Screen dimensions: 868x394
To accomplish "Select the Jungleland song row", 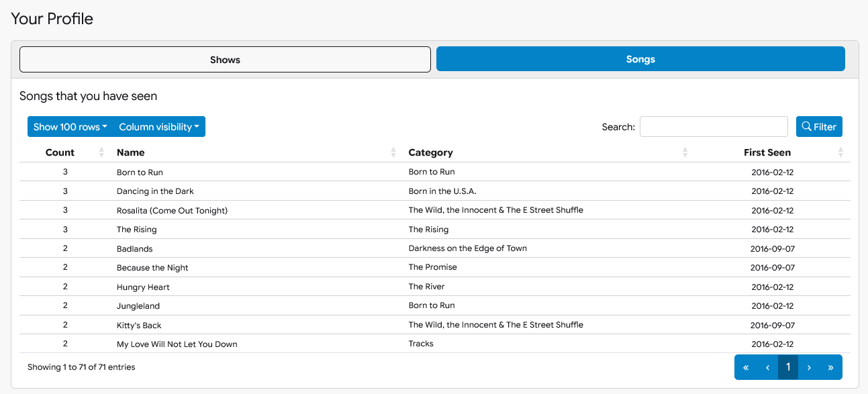I will [x=138, y=306].
